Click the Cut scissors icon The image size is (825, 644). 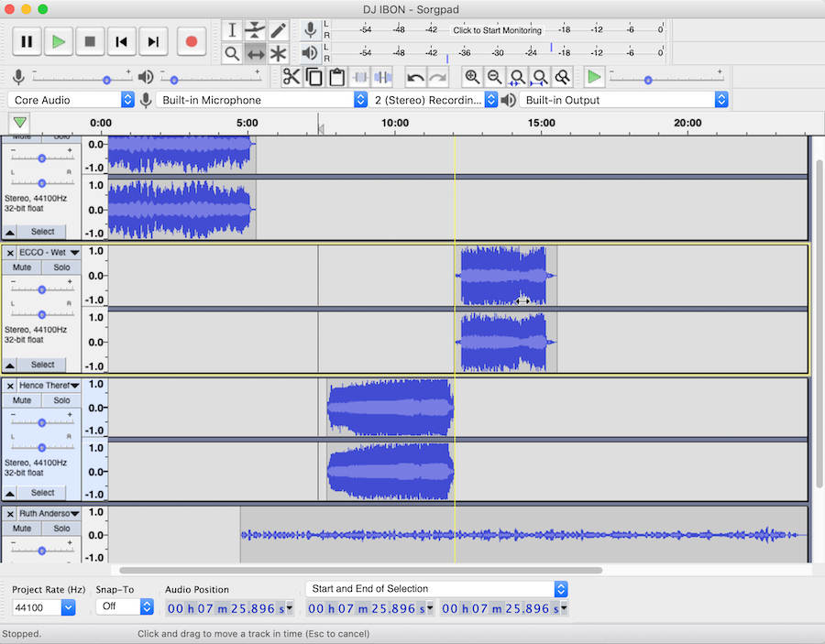(291, 77)
